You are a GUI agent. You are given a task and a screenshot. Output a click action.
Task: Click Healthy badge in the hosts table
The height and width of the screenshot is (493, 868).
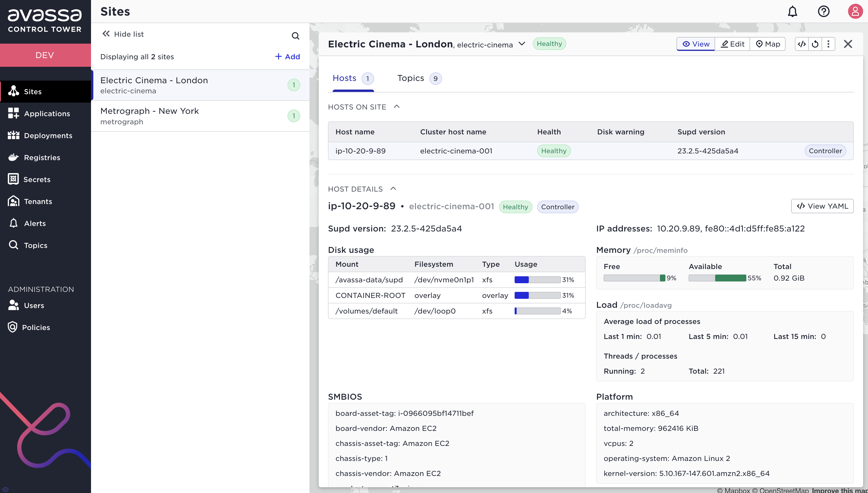(554, 151)
